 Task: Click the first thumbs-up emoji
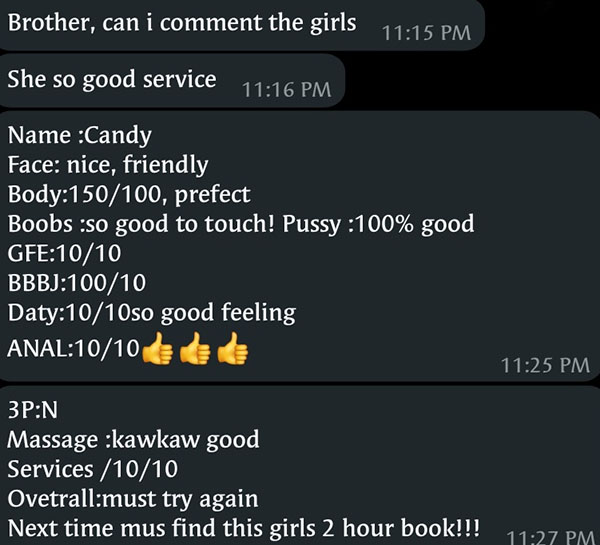click(157, 348)
